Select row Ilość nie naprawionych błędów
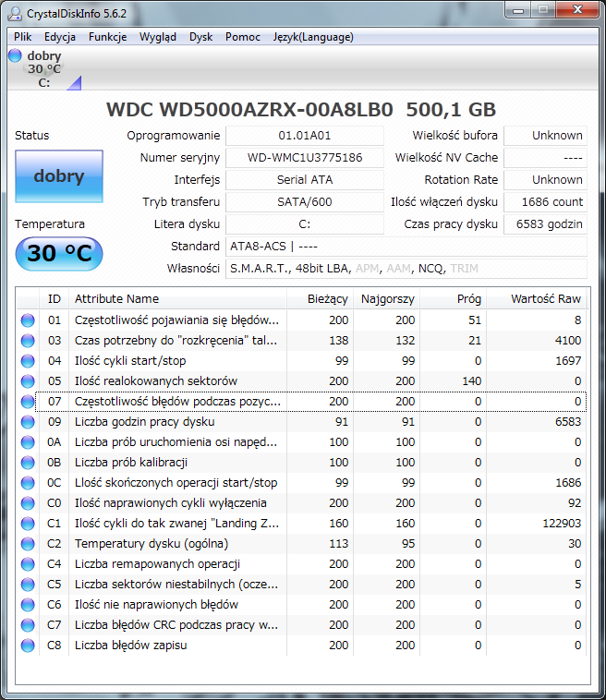This screenshot has width=606, height=700. click(301, 605)
